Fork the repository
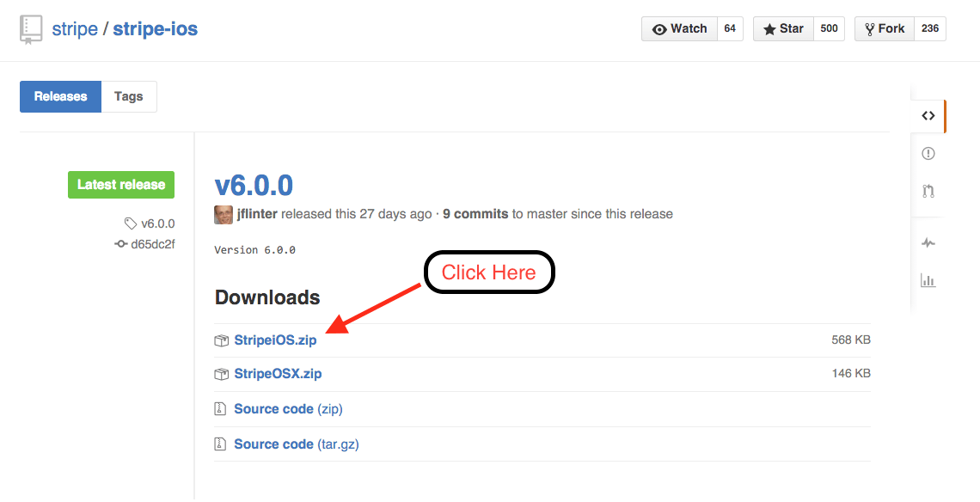Image resolution: width=980 pixels, height=502 pixels. point(885,28)
